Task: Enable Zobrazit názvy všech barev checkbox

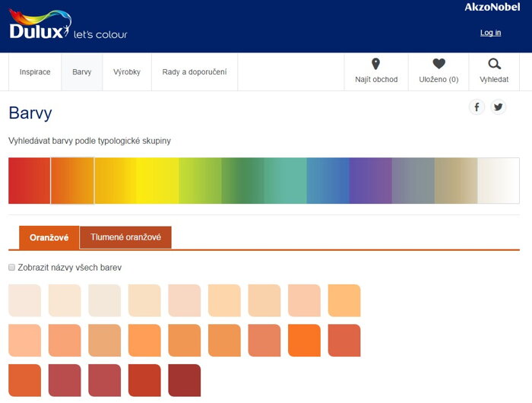Action: 11,268
